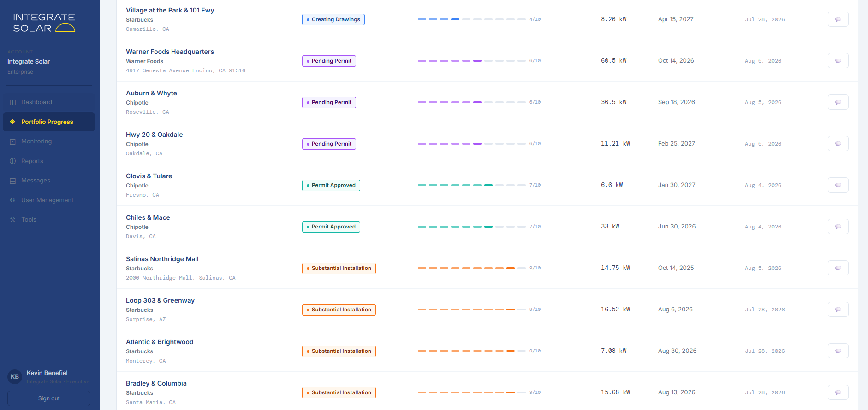Screen dimensions: 868x410
Task: Click the Oct 14, 2025 date
Action: (676, 268)
